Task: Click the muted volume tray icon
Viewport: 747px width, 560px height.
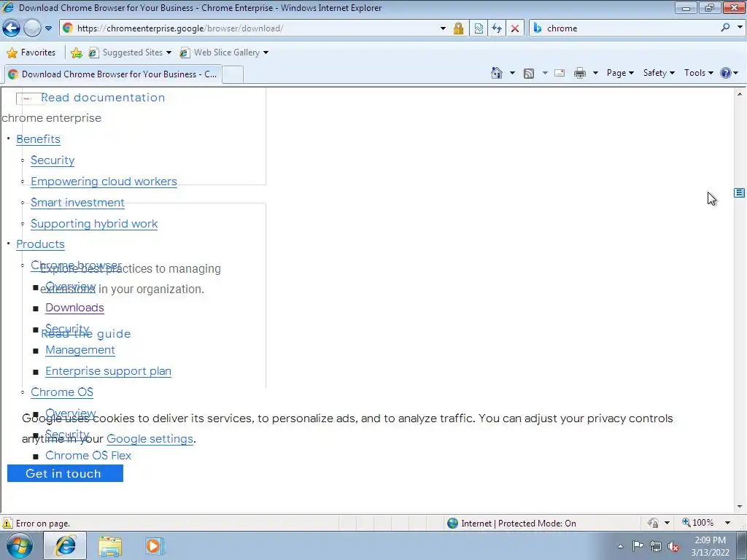Action: [673, 547]
